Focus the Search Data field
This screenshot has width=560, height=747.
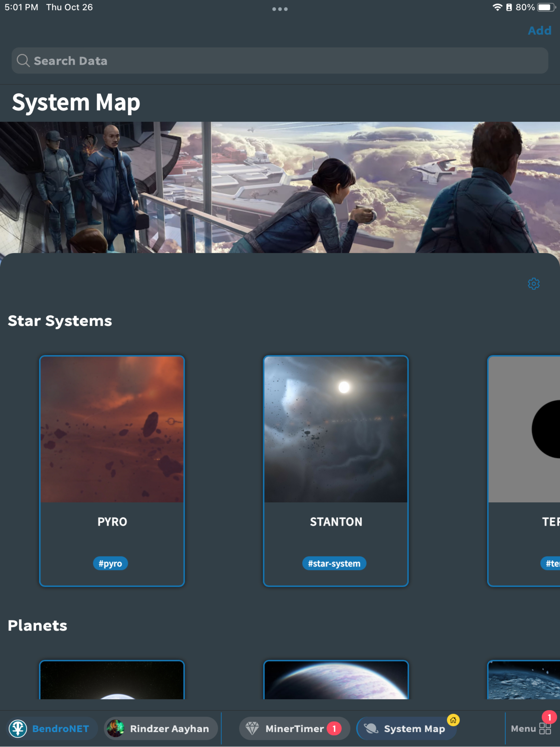click(280, 60)
